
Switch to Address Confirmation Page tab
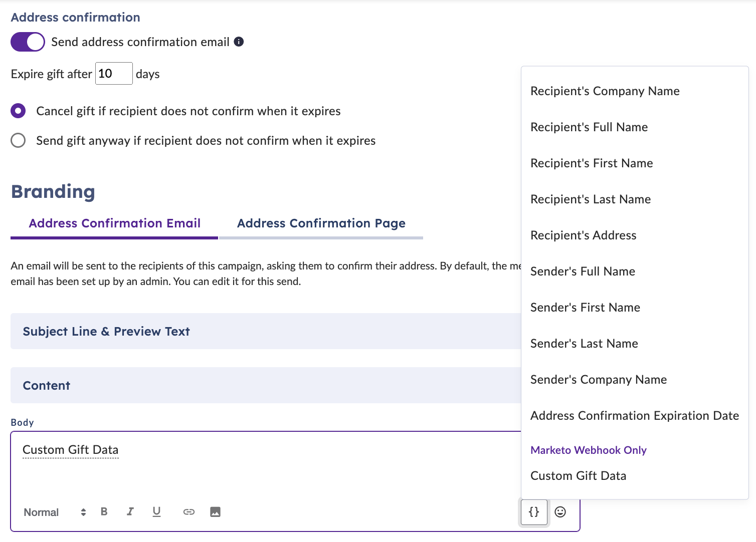[x=321, y=223]
